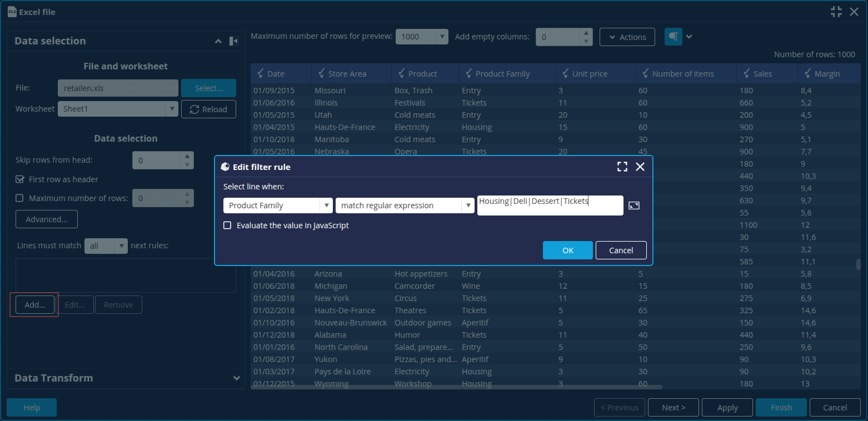Open the dropdown arrow beside pilcrow icon
The image size is (868, 421).
(x=689, y=37)
